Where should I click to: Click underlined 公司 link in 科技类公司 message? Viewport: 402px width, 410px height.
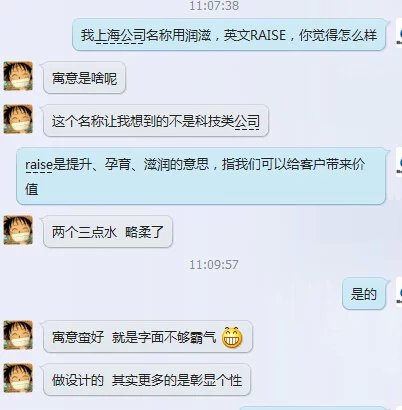(247, 121)
